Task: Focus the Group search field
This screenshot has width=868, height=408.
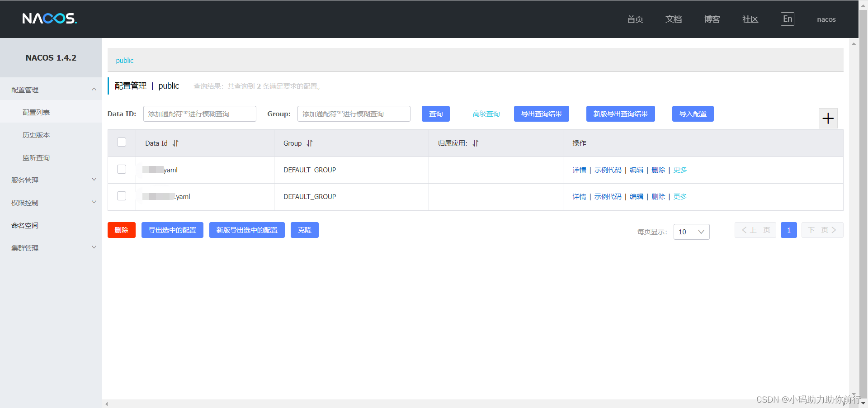Action: point(354,114)
